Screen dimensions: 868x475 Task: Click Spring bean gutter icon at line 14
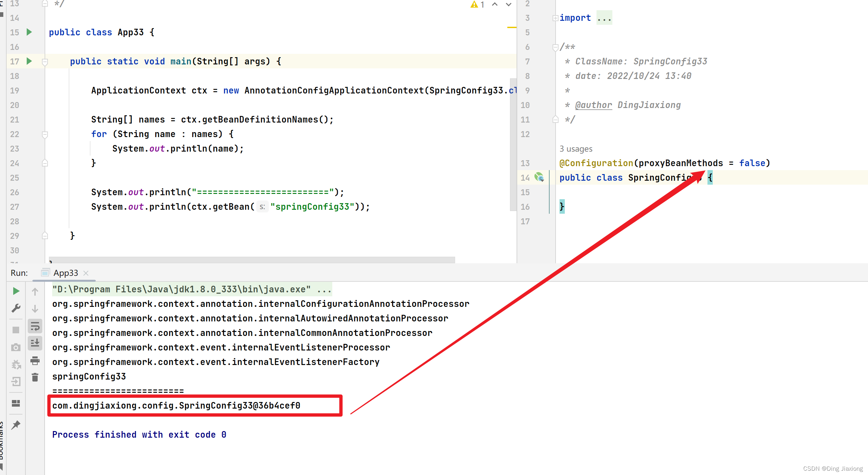coord(539,177)
